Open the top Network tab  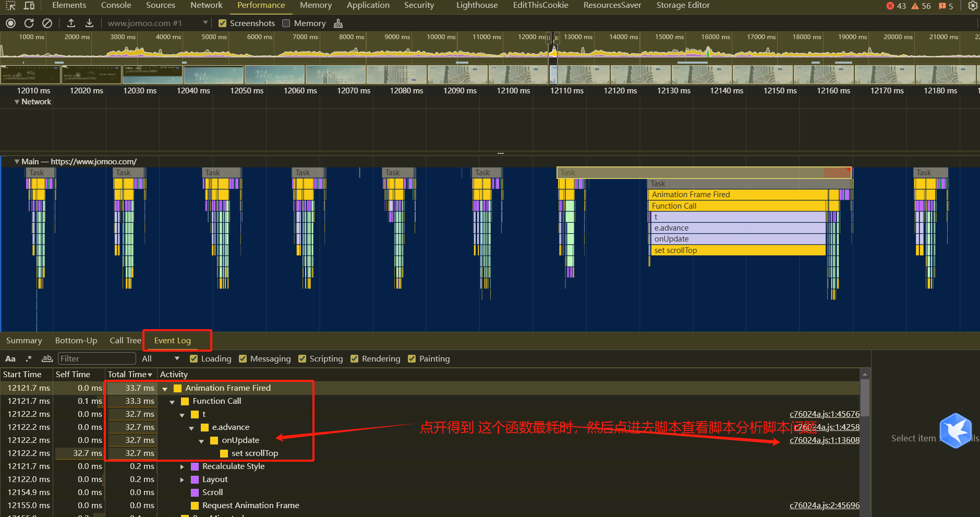click(207, 5)
